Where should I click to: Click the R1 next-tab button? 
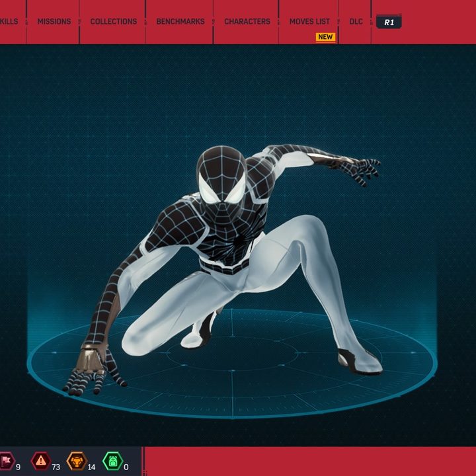[x=389, y=22]
